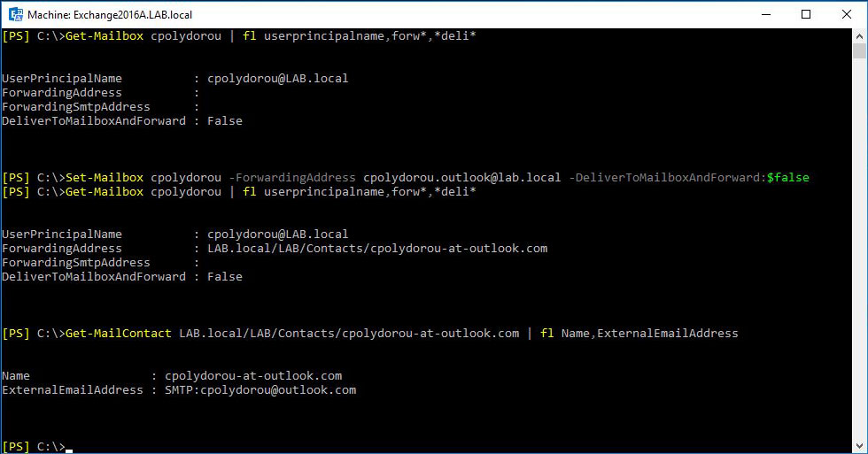
Task: Click the '-ForwardingAddress' parameter text
Action: pyautogui.click(x=292, y=178)
